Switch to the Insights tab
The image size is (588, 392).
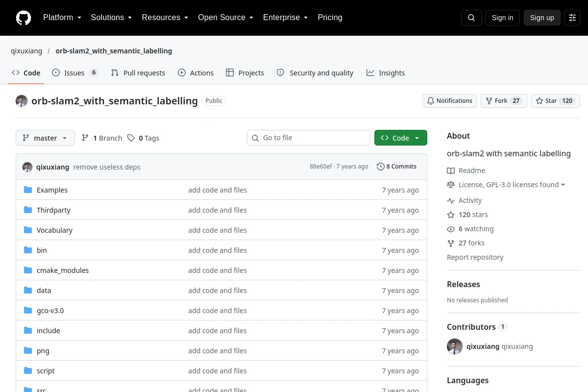coord(386,73)
